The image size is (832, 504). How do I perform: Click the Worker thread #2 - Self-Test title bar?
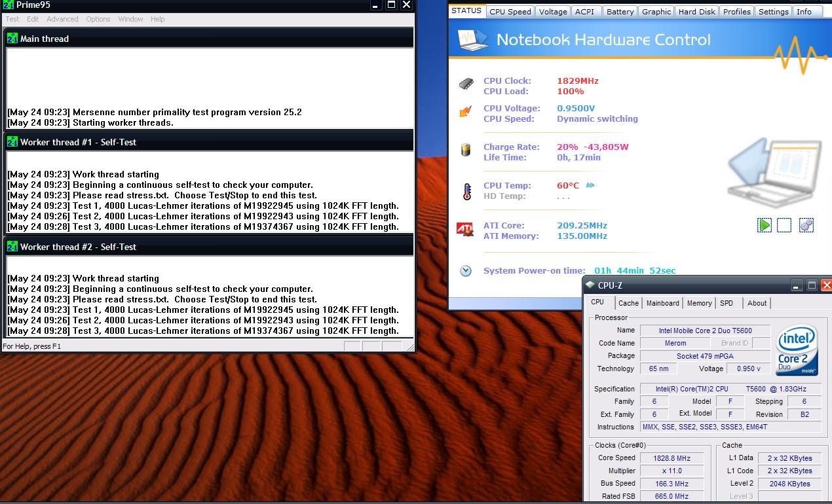(208, 247)
